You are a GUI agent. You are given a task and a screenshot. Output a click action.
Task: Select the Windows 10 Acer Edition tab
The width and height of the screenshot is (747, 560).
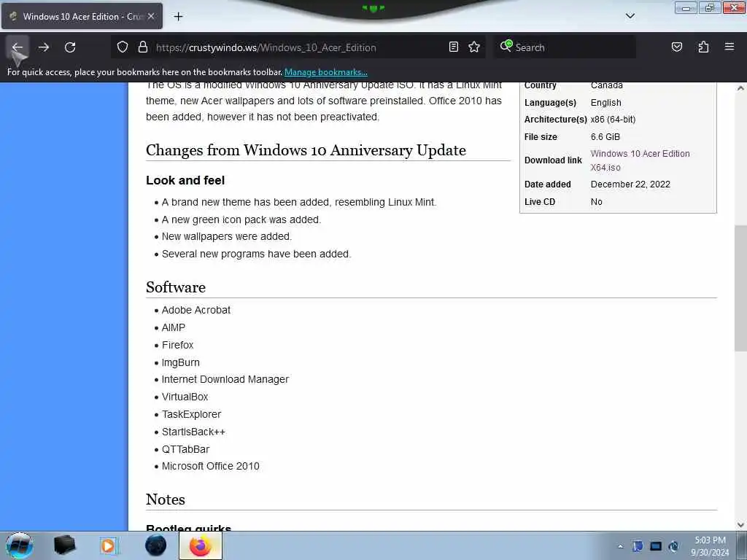(x=82, y=16)
